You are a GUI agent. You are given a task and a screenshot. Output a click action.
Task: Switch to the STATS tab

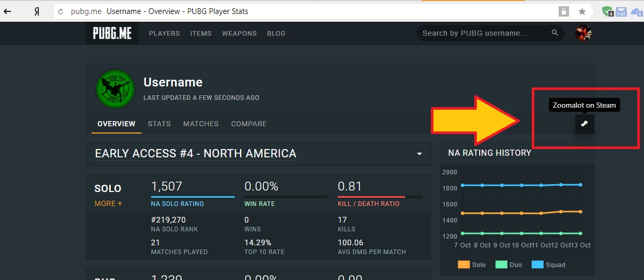[159, 124]
